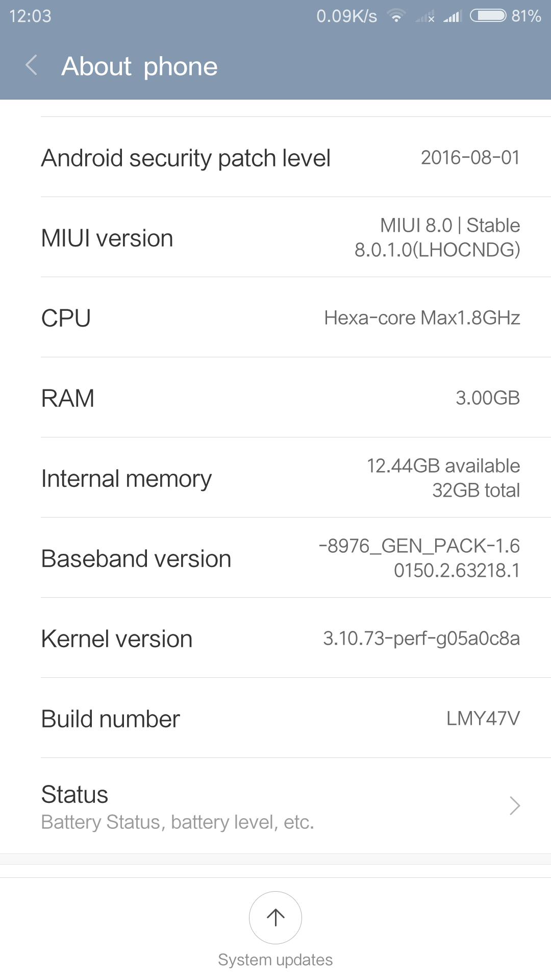This screenshot has width=551, height=980.
Task: Tap Android security patch level row
Action: [x=275, y=157]
